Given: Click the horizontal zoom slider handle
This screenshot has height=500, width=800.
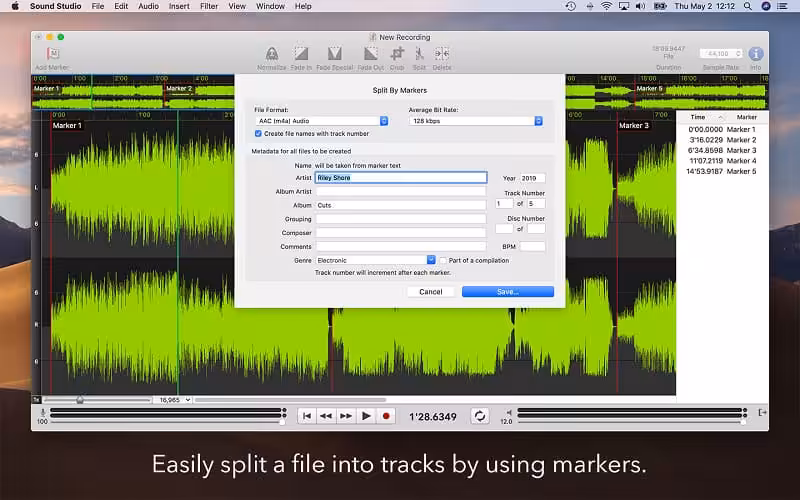Looking at the screenshot, I should coord(80,400).
